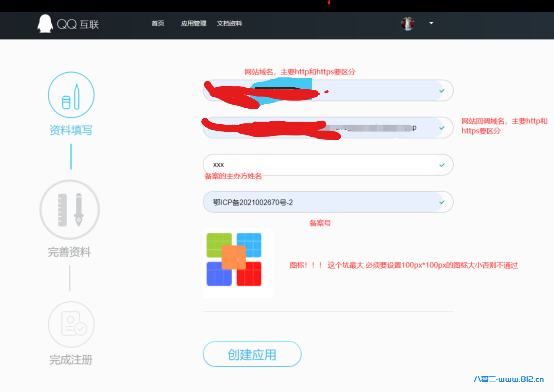The image size is (554, 392).
Task: Select the 完善资料 step icon
Action: [70, 210]
